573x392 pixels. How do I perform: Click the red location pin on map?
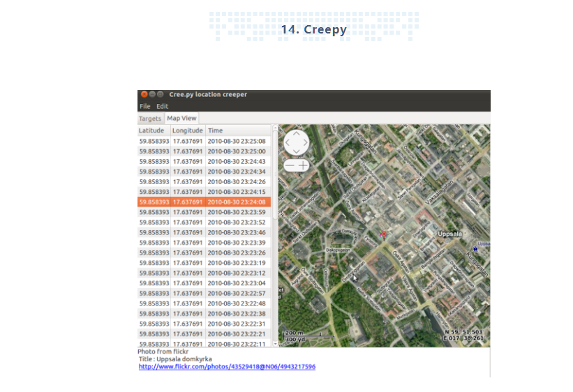[382, 235]
